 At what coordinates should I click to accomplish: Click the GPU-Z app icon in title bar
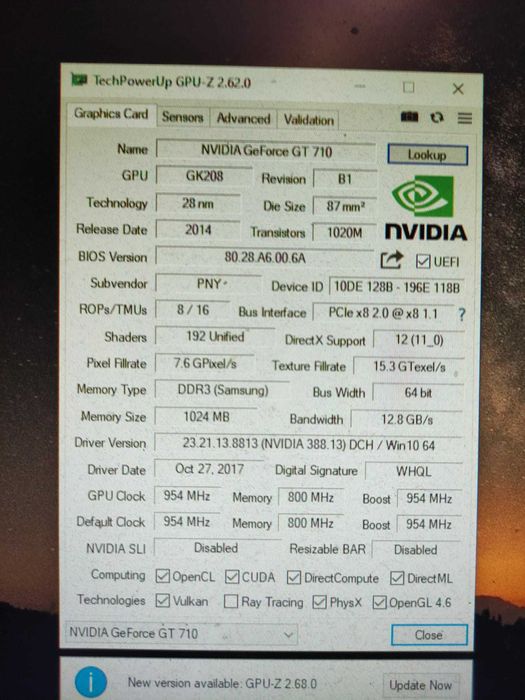click(x=79, y=79)
